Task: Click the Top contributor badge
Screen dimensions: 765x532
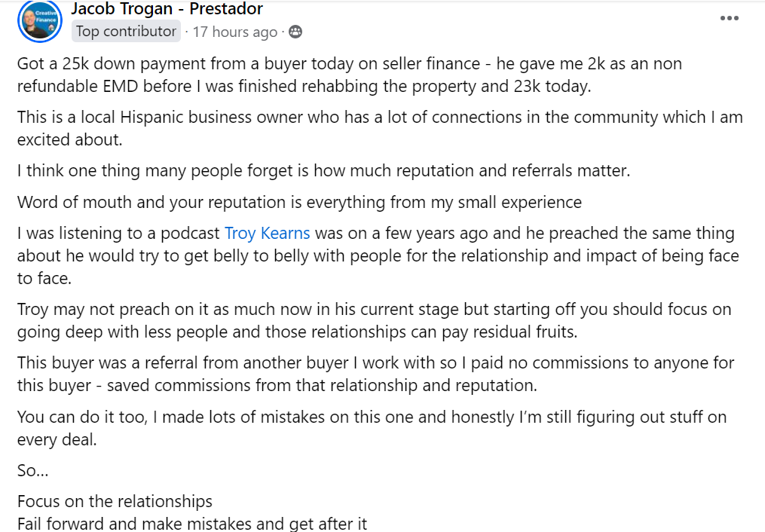Action: 127,32
